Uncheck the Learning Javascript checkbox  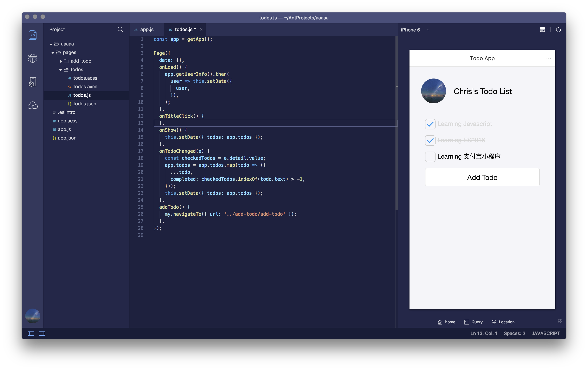point(430,124)
